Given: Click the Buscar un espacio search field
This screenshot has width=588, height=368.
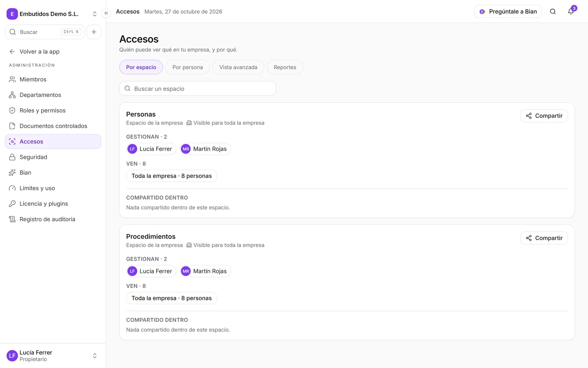Looking at the screenshot, I should [198, 89].
